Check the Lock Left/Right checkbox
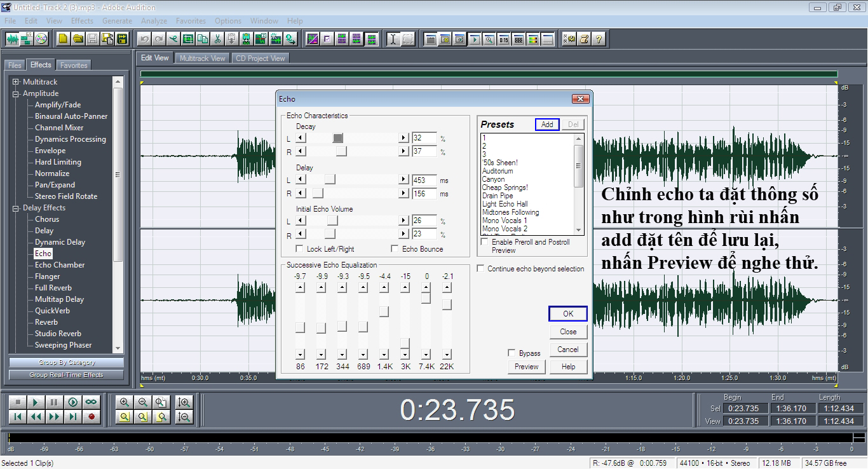 coord(300,249)
